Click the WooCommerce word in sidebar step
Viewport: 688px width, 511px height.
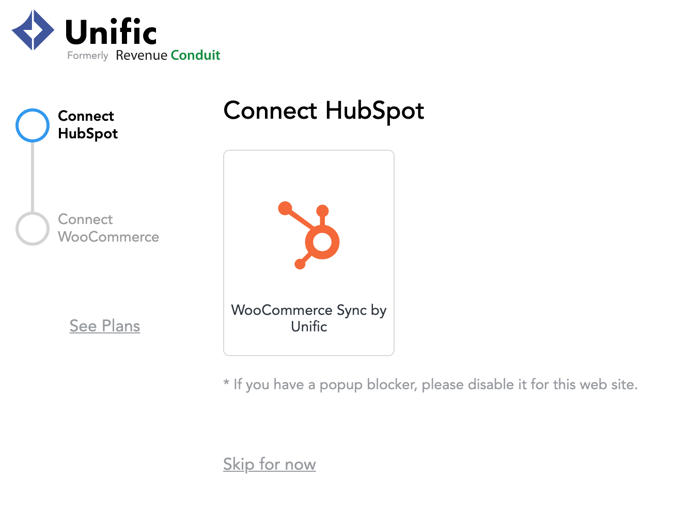(108, 237)
